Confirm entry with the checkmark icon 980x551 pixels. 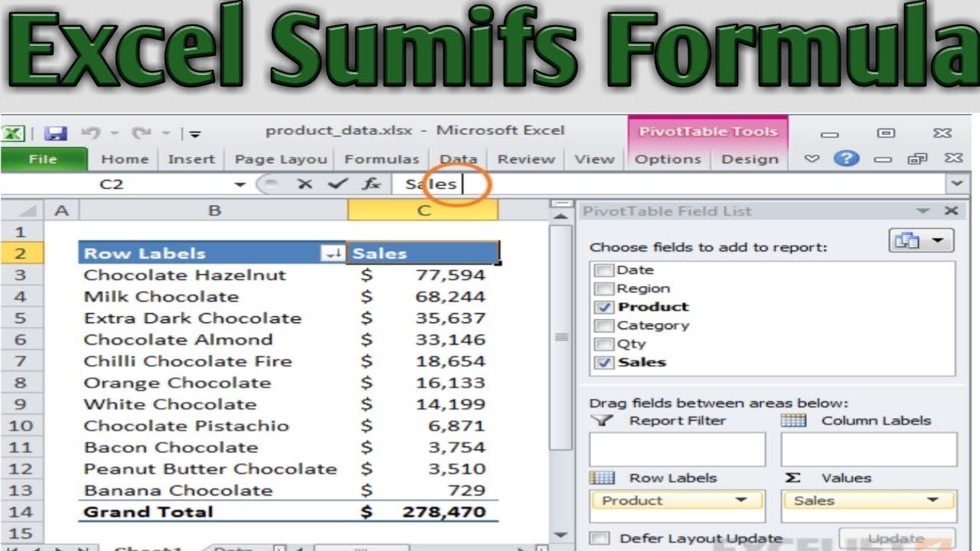click(x=338, y=184)
